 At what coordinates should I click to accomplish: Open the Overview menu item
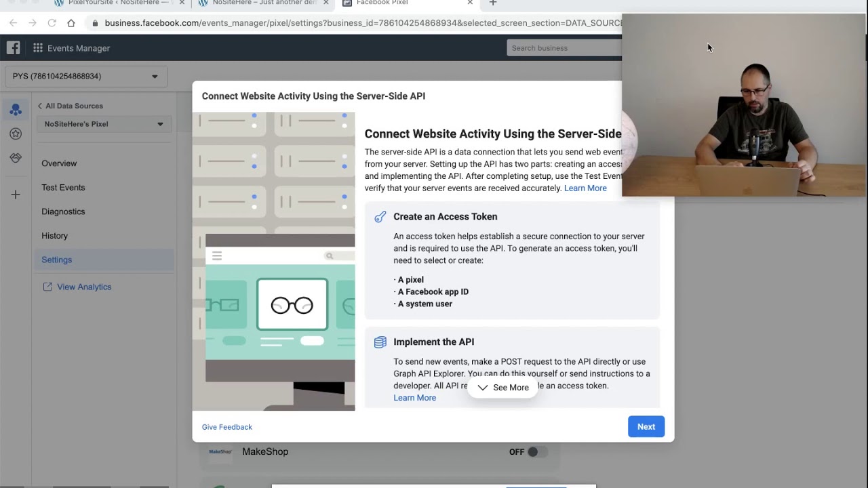click(59, 163)
